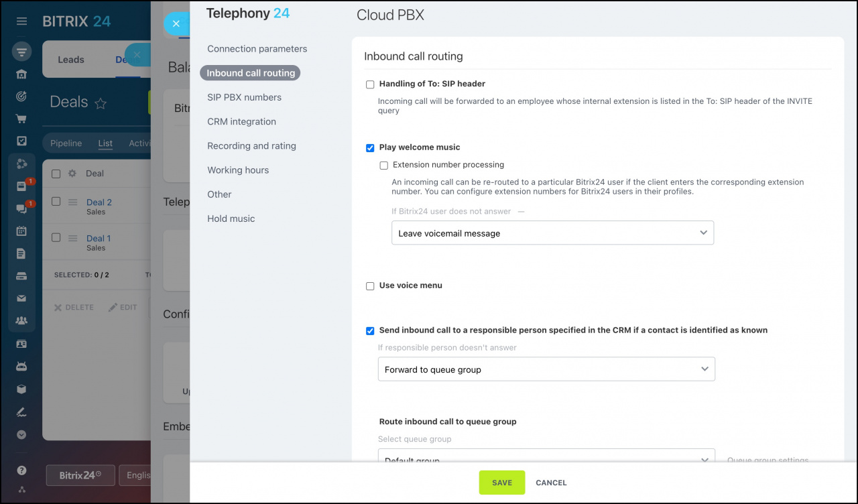Open the calendar icon in sidebar
Viewport: 858px width, 504px height.
click(21, 231)
